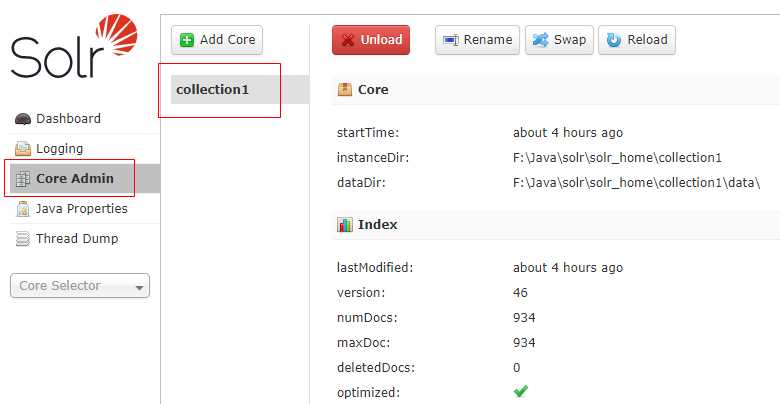Screen dimensions: 780x404
Task: Click the numDocs label
Action: pyautogui.click(x=367, y=317)
